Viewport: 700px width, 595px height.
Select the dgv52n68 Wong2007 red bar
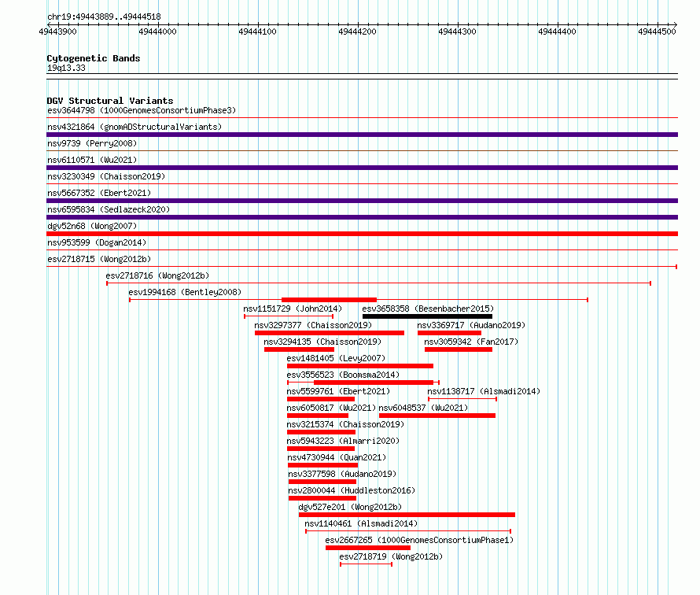[x=362, y=234]
